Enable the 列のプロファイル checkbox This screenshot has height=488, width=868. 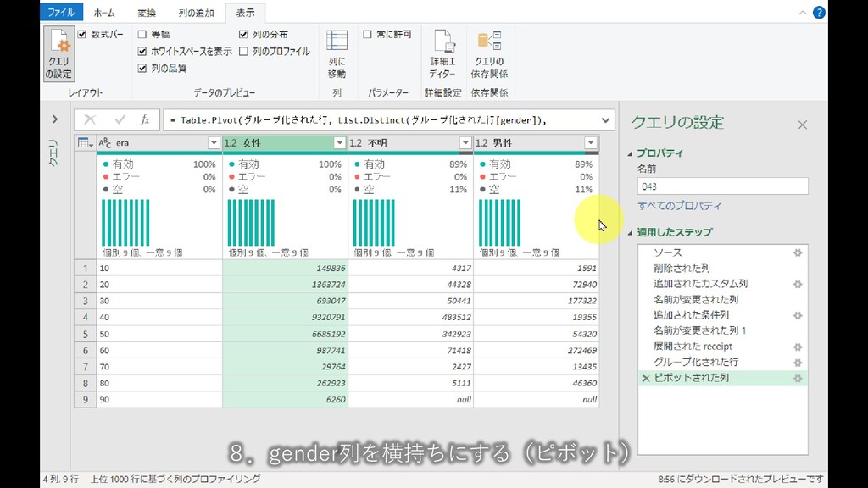[x=243, y=52]
